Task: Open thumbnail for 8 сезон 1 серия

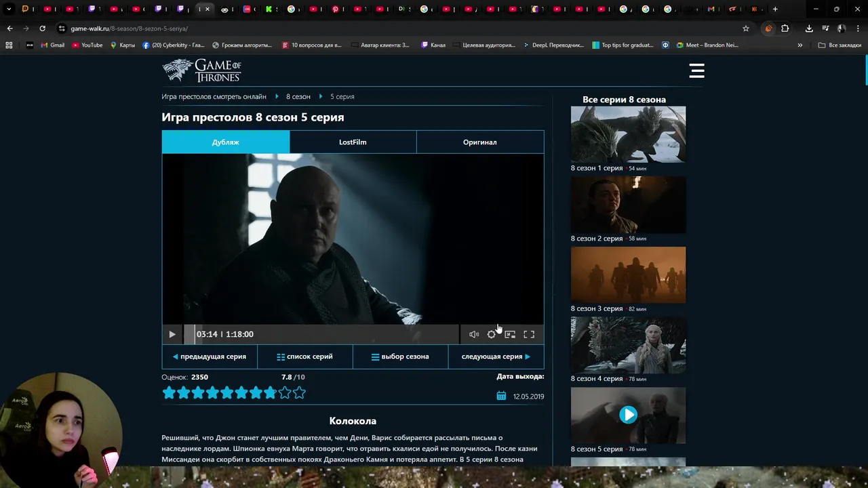Action: point(628,134)
